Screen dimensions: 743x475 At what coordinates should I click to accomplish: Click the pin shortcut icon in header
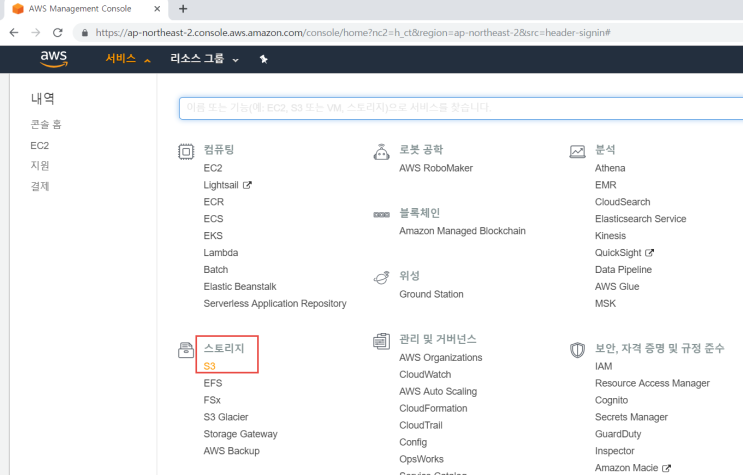[263, 59]
